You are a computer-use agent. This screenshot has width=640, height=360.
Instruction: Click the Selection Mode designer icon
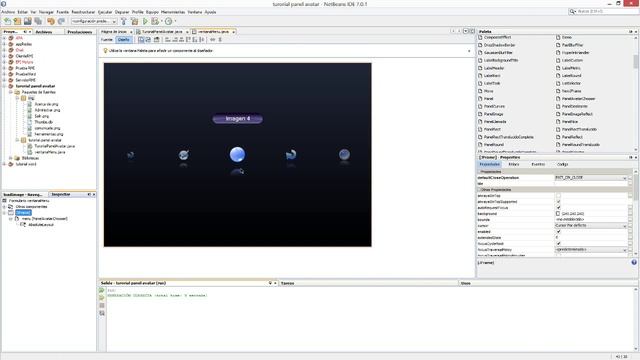click(141, 40)
